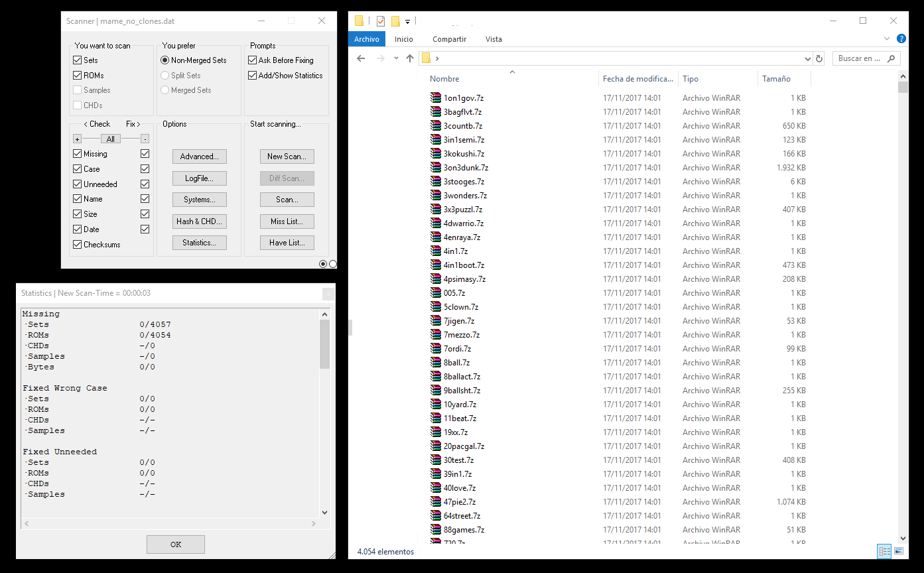The image size is (924, 573).
Task: Click the search magnifier icon
Action: (x=891, y=58)
